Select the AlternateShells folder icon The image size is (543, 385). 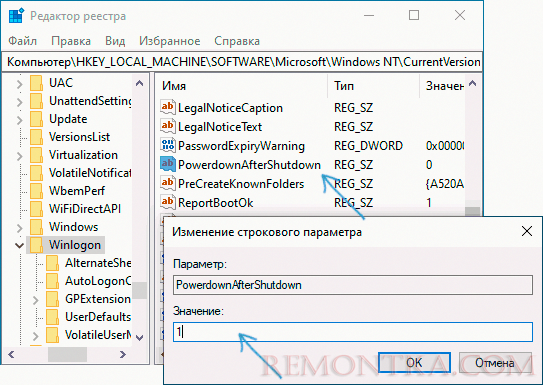[52, 263]
